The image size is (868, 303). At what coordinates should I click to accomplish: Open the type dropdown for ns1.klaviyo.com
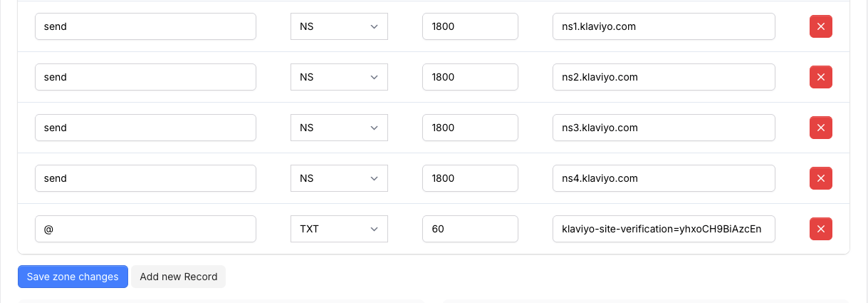(x=339, y=26)
